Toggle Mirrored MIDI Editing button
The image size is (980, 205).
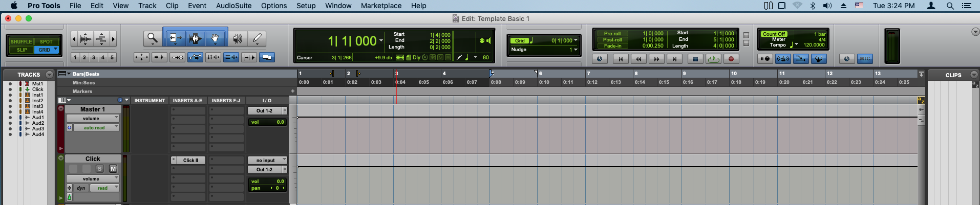177,57
